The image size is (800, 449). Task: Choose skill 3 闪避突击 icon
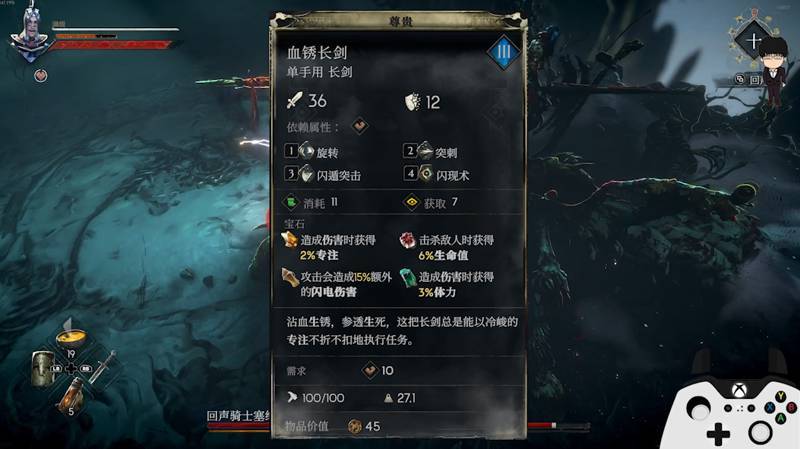point(307,174)
